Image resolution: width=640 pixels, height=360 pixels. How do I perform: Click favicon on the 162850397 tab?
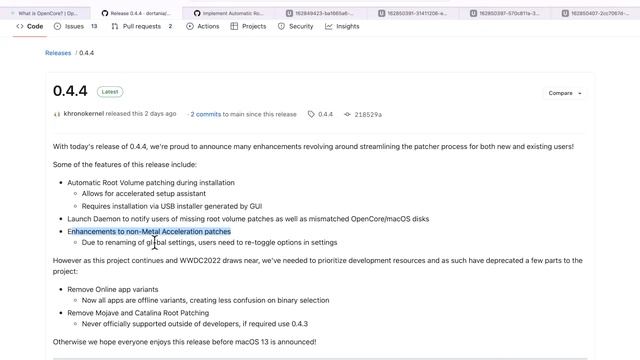pos(473,13)
